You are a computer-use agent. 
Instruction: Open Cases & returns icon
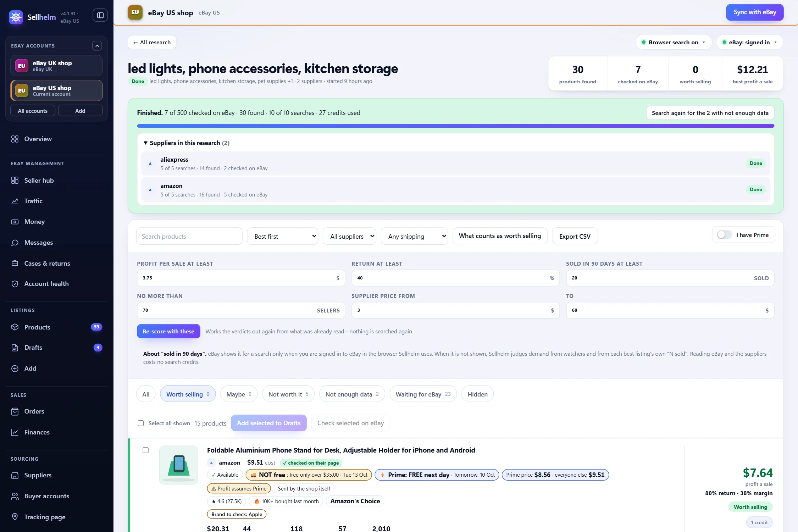click(15, 264)
